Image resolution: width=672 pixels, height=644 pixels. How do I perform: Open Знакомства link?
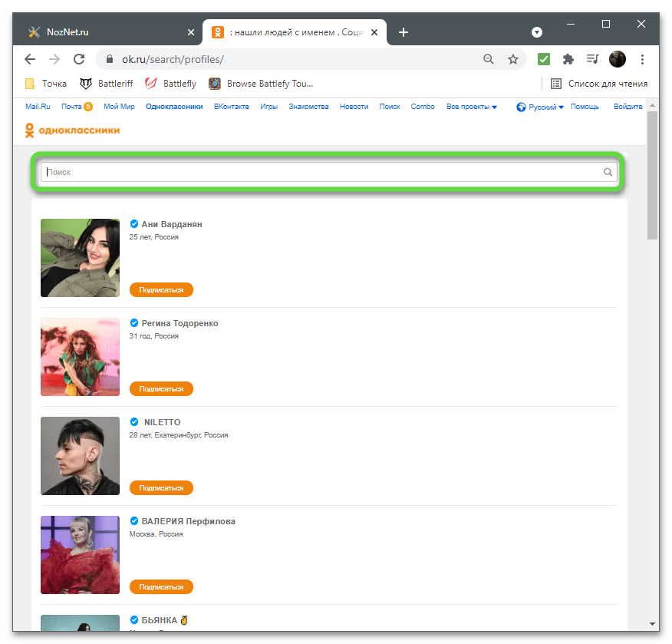click(308, 107)
